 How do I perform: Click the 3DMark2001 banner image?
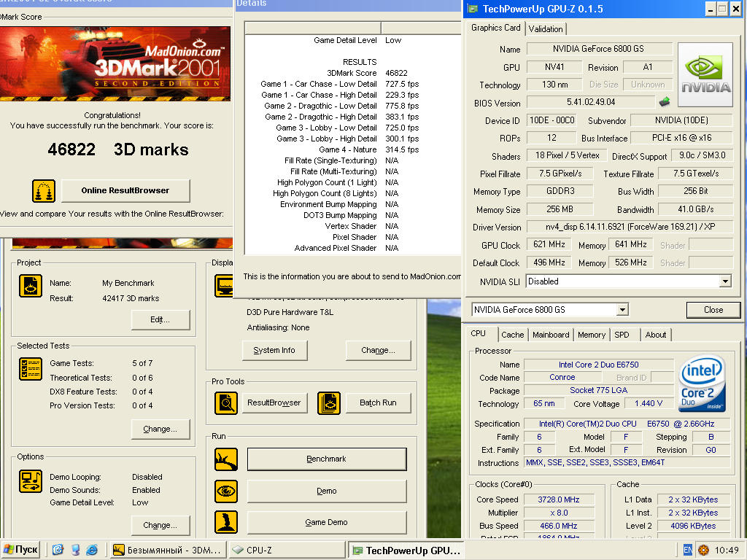click(x=115, y=63)
